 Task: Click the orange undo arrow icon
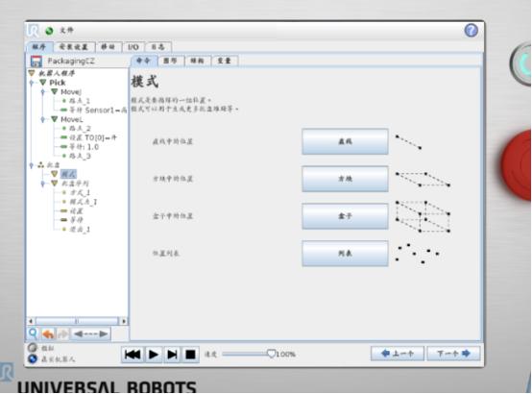48,334
